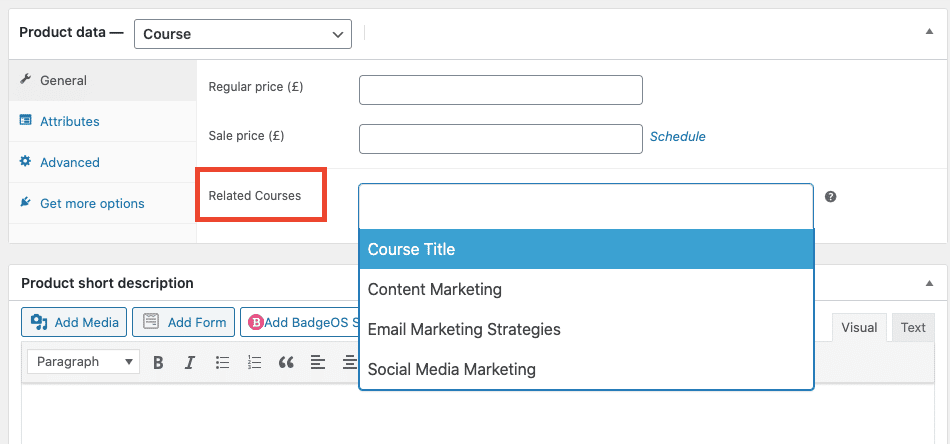Click the Related Courses label

click(x=254, y=196)
